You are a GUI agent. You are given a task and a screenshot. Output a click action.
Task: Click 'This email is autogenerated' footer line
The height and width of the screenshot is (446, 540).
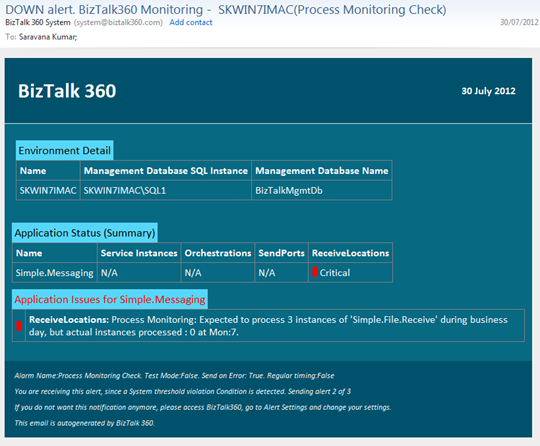coord(84,423)
